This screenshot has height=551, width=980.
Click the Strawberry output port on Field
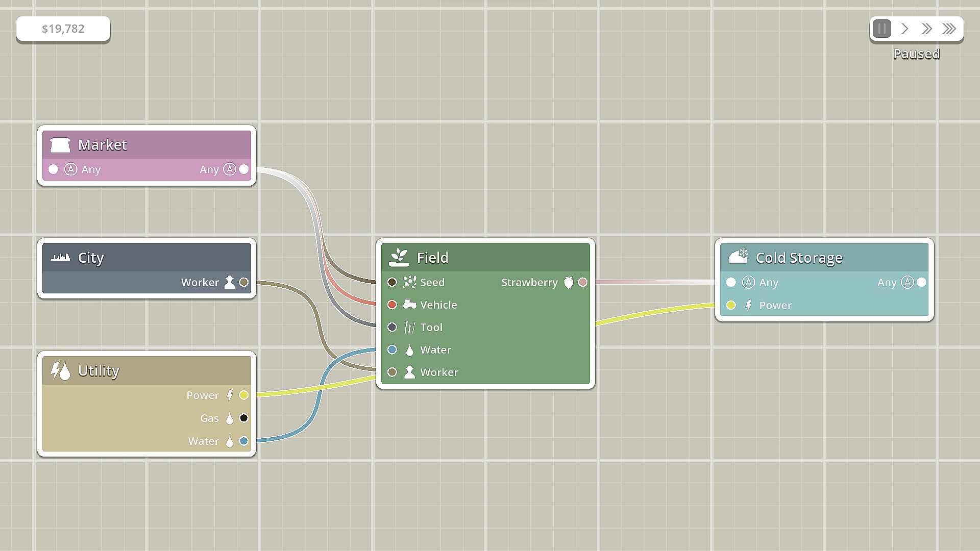[582, 282]
